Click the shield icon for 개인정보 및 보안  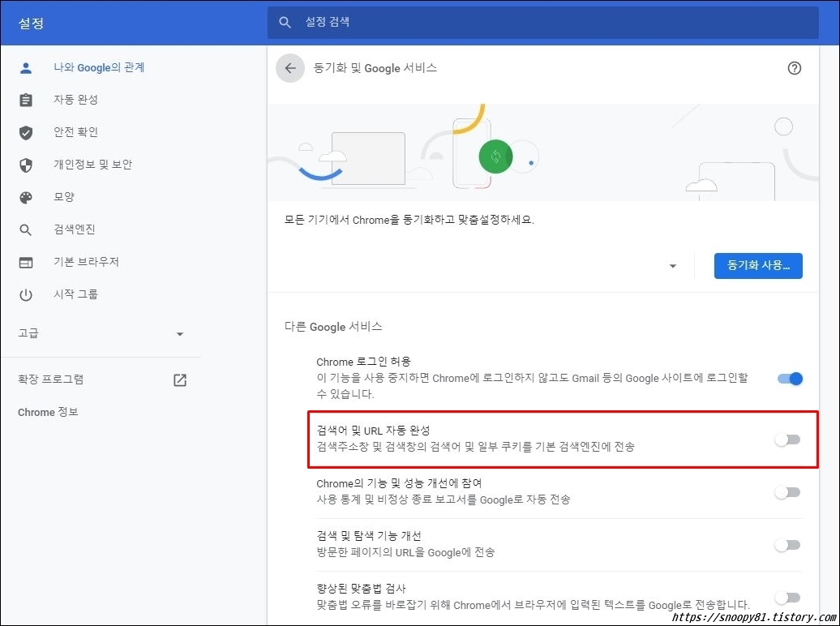pos(26,165)
